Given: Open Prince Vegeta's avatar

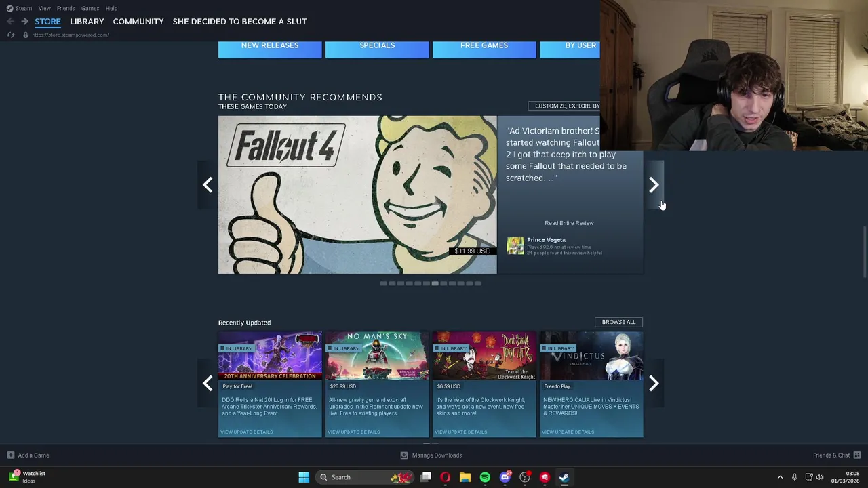Looking at the screenshot, I should pyautogui.click(x=515, y=245).
